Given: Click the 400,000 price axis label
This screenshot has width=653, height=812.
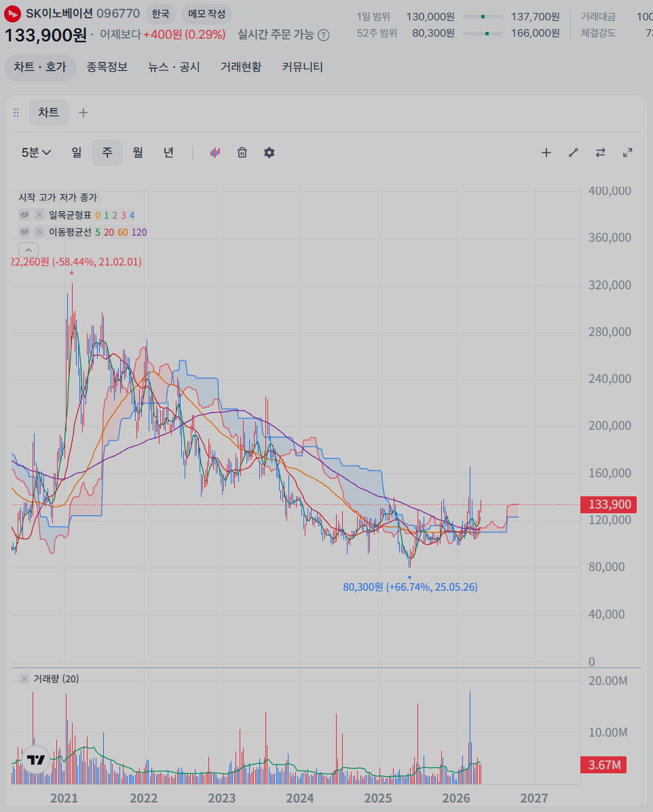Looking at the screenshot, I should (x=610, y=191).
